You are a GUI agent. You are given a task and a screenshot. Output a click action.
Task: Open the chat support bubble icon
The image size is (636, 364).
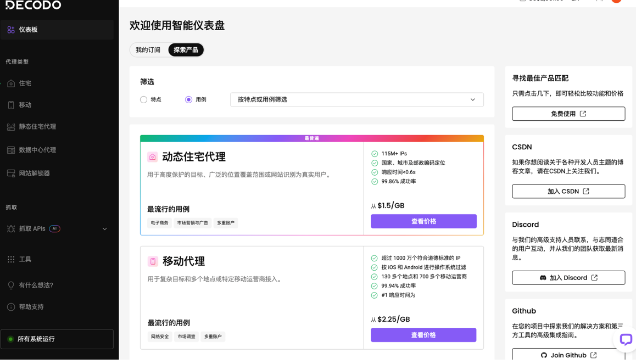tap(625, 339)
